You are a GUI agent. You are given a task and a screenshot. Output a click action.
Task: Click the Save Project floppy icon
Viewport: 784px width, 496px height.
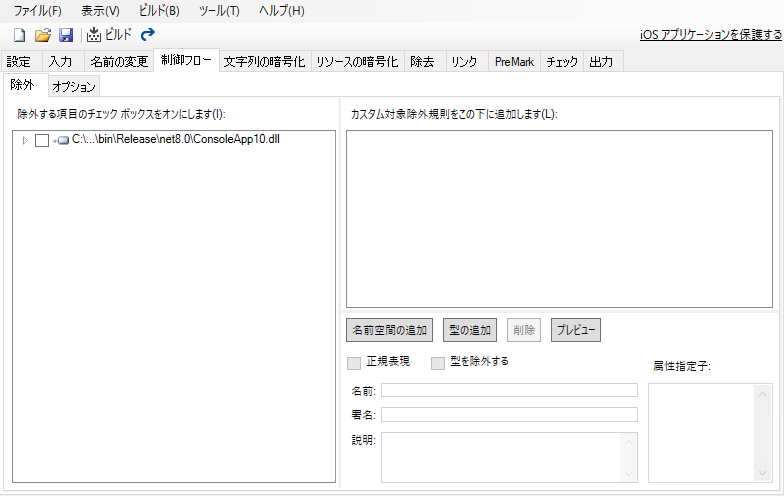point(65,35)
